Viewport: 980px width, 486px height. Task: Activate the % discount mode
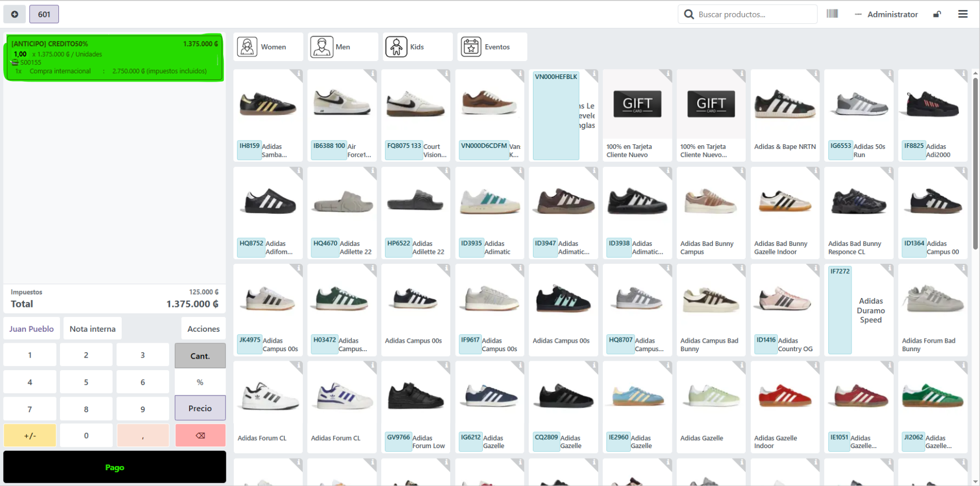[x=200, y=382]
